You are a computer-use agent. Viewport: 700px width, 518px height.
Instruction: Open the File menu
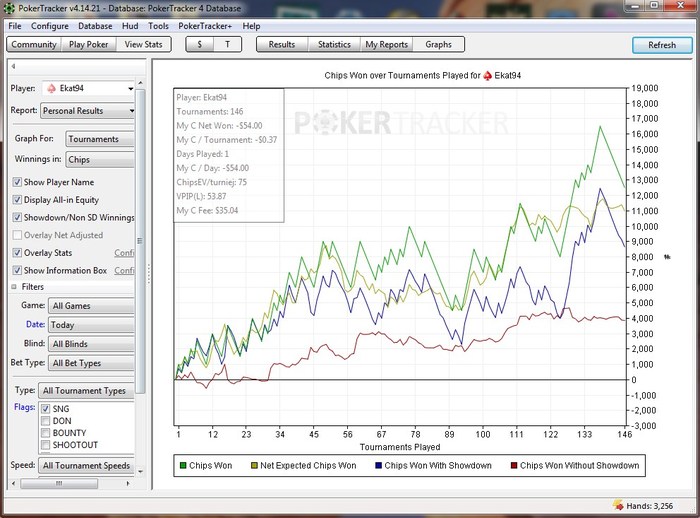(x=15, y=26)
